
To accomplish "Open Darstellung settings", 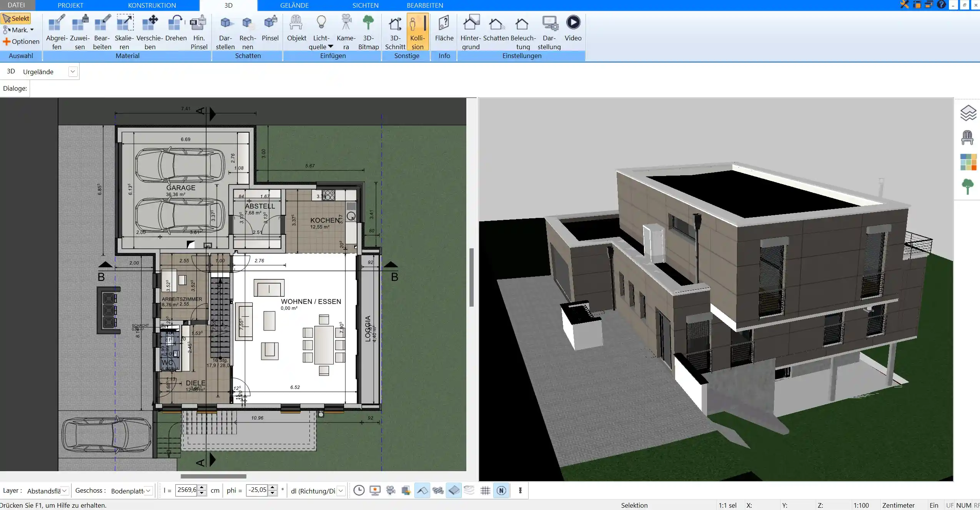I will 549,32.
